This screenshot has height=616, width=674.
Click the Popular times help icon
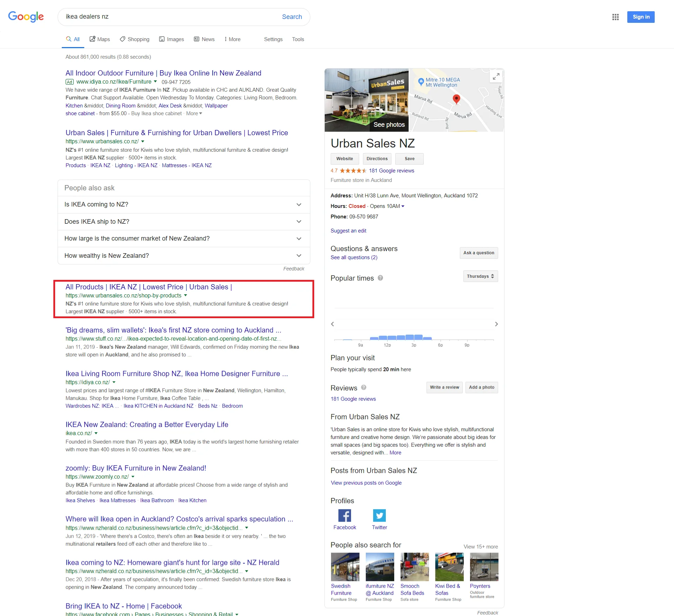click(x=380, y=278)
